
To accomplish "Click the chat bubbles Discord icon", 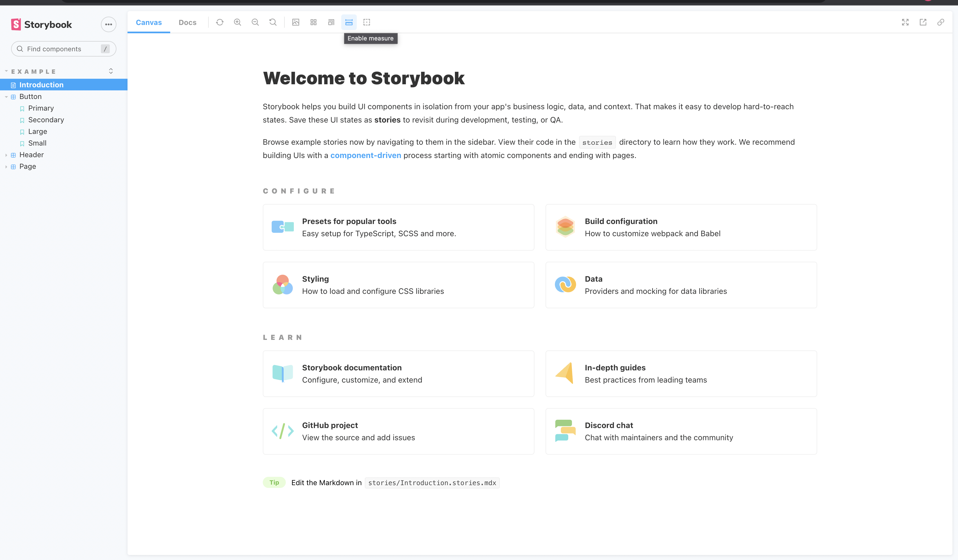I will coord(565,431).
